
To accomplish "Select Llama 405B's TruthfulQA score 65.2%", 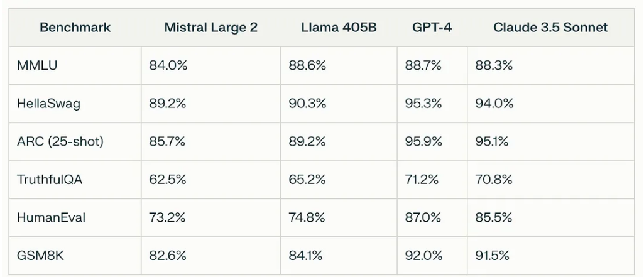I will (307, 180).
